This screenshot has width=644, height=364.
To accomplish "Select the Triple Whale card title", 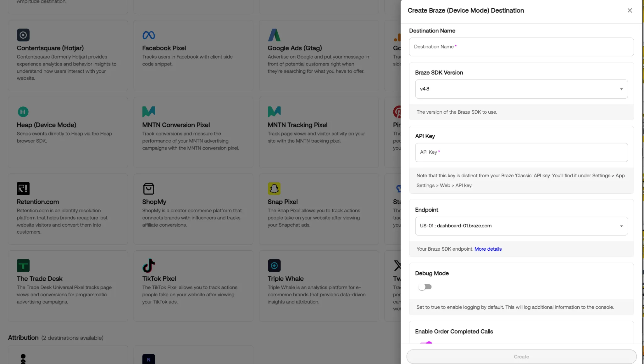I will (286, 278).
